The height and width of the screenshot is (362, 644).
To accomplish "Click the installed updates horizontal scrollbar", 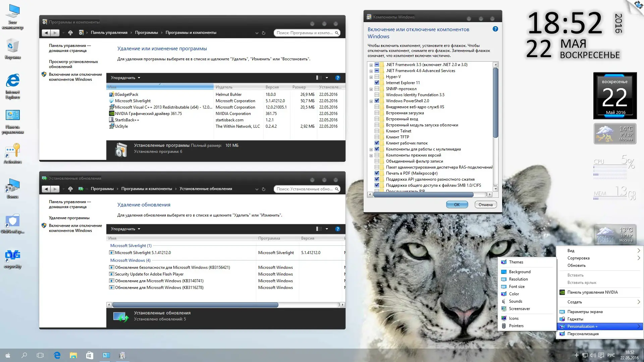I will coord(195,305).
